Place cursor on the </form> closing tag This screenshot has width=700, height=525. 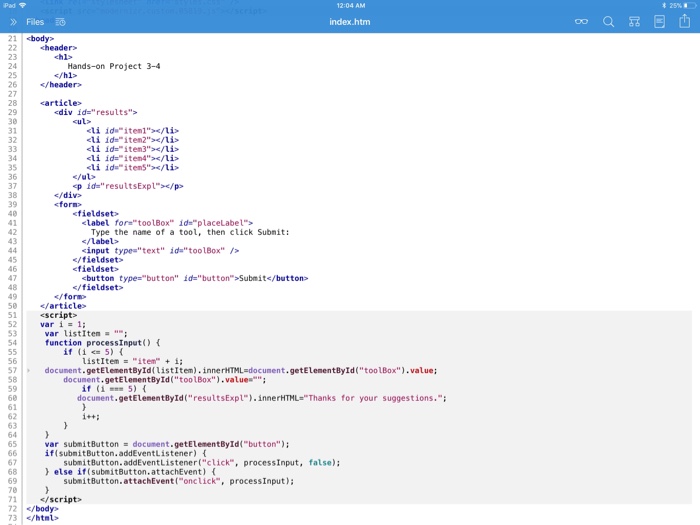(70, 297)
